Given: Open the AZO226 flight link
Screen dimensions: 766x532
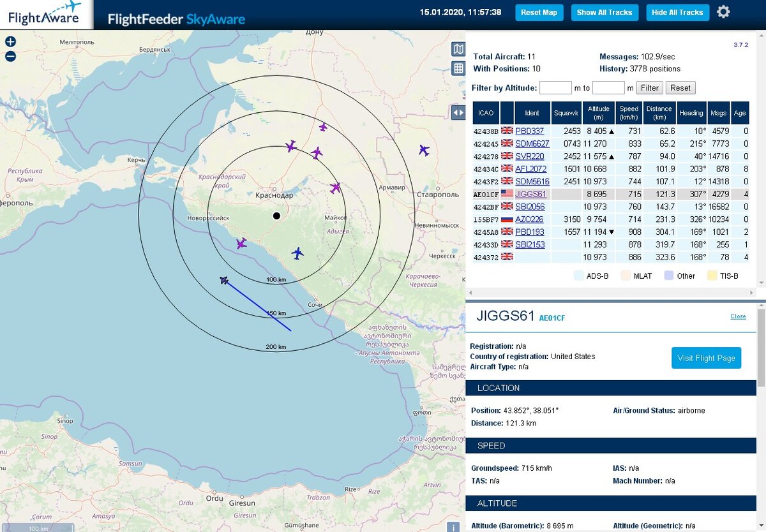Looking at the screenshot, I should [530, 219].
